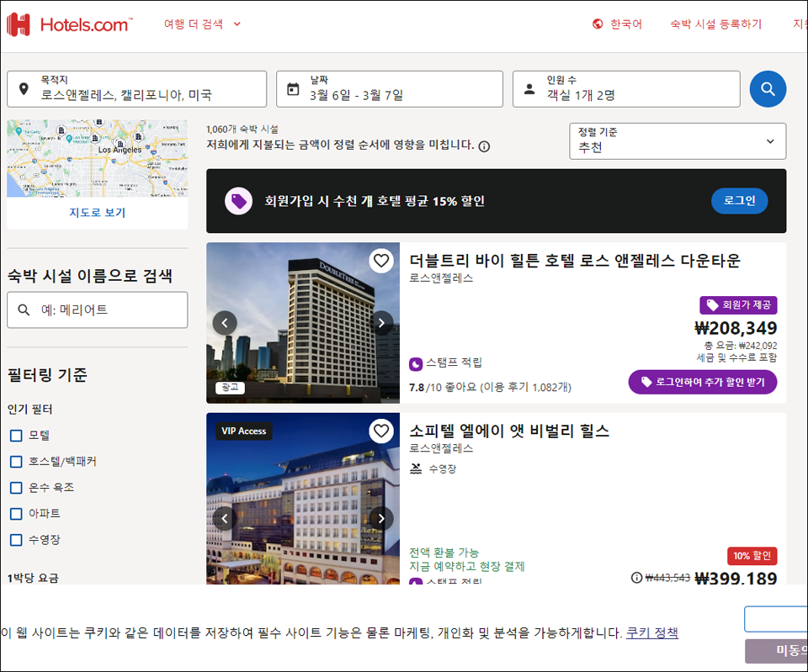Save Sofitel hotel with heart icon

click(x=380, y=431)
